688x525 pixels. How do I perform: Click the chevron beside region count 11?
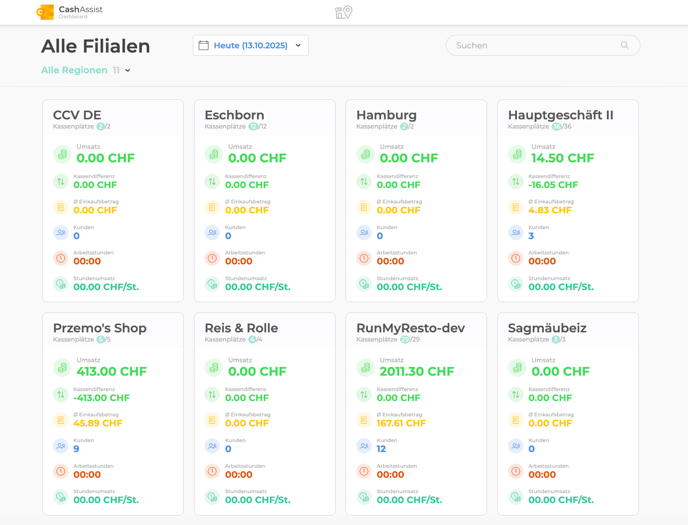[x=128, y=71]
